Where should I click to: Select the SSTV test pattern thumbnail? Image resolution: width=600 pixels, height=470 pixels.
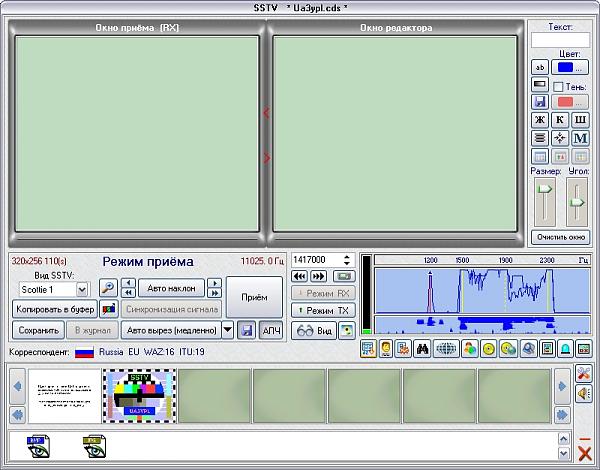(139, 394)
